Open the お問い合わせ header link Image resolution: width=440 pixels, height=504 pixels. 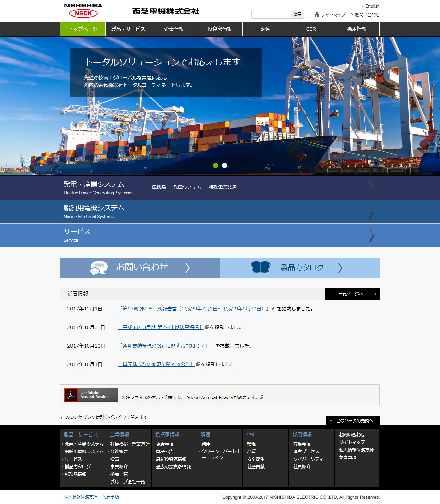[x=367, y=14]
